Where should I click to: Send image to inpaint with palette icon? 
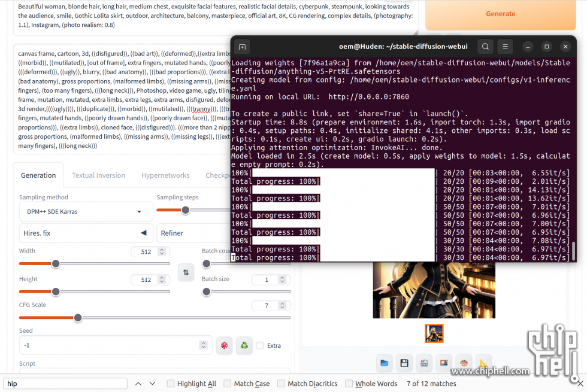click(464, 363)
